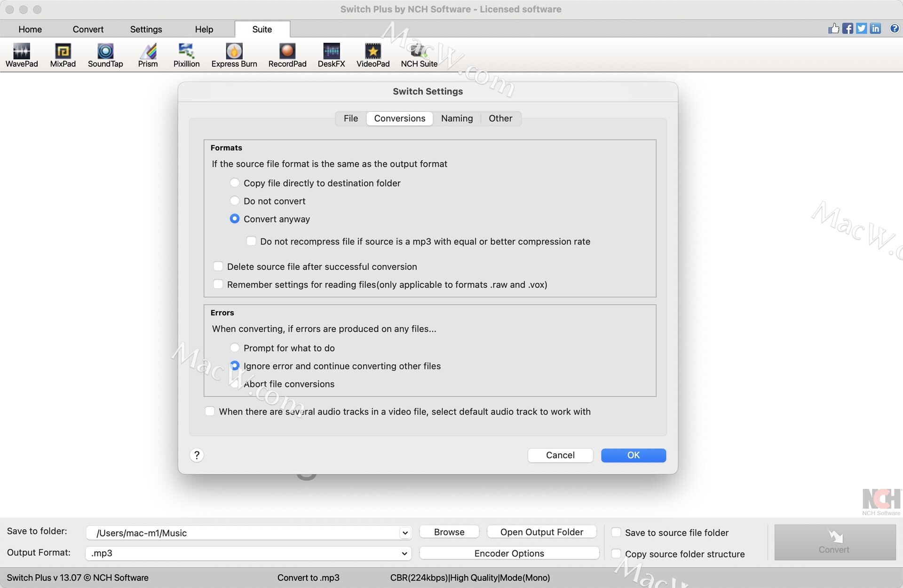Screen dimensions: 903x588
Task: Open the Output Format dropdown
Action: point(404,553)
